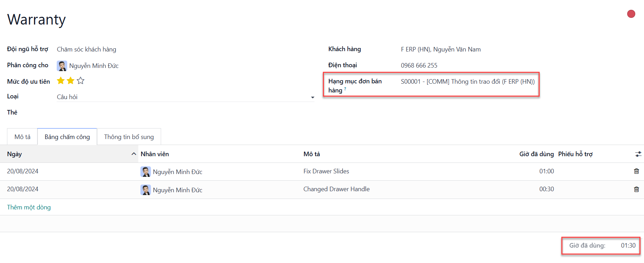Open column settings adjust icon
644x263 pixels.
click(638, 154)
